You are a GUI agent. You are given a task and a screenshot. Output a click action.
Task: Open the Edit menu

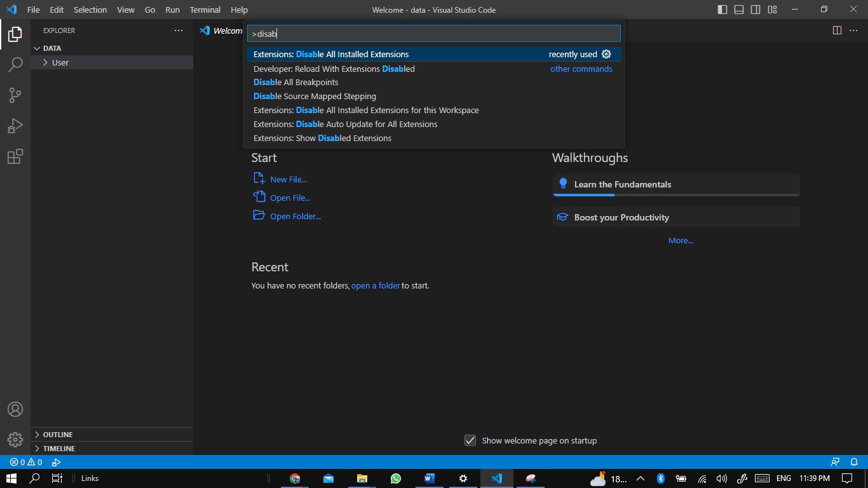pos(57,10)
